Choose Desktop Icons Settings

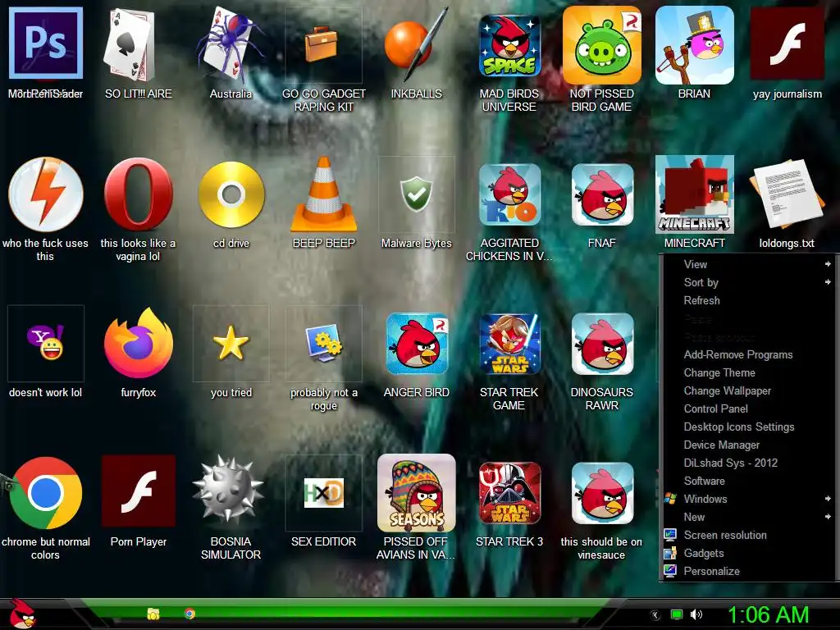(x=748, y=427)
